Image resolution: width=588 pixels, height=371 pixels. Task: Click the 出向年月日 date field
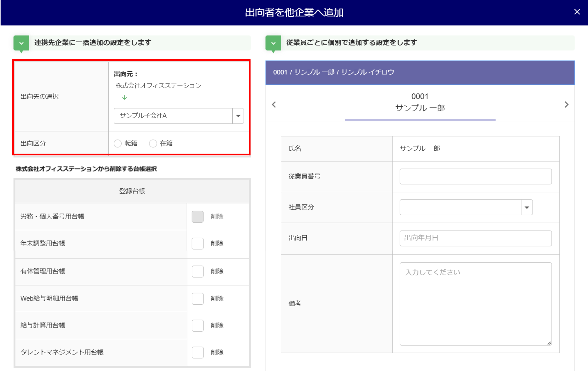[x=475, y=238]
